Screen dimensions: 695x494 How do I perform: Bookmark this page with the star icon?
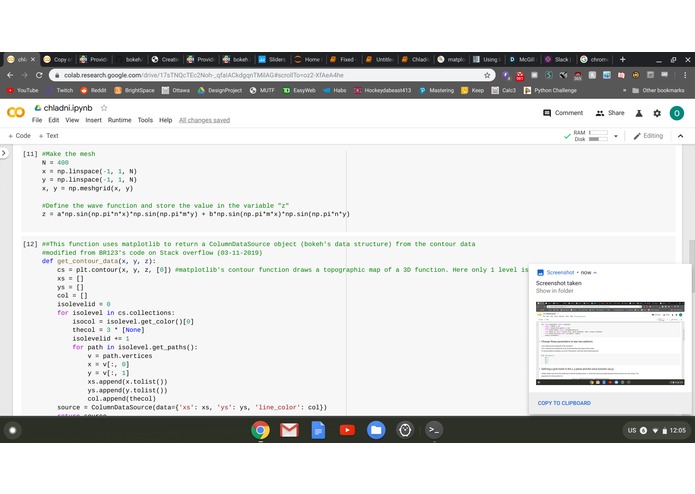pos(487,75)
